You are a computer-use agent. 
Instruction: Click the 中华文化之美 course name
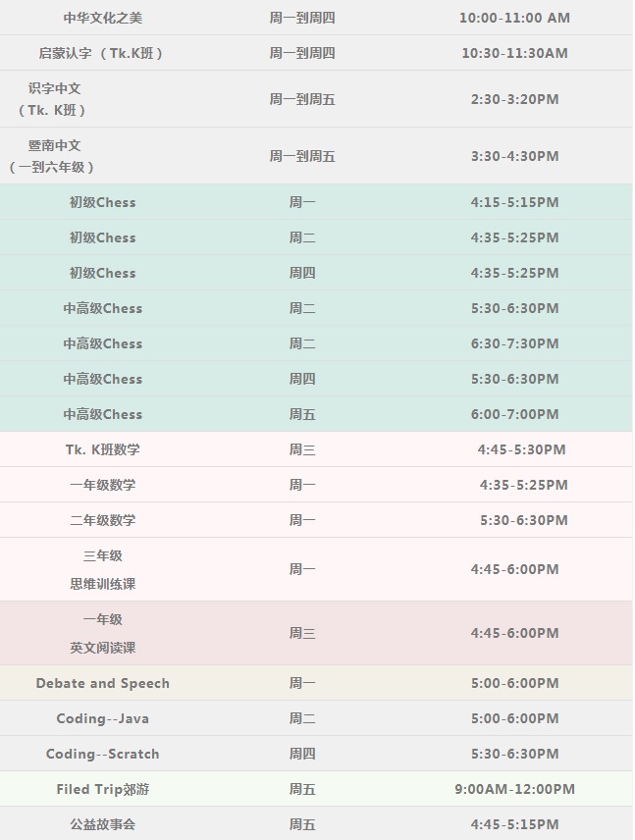pyautogui.click(x=102, y=18)
